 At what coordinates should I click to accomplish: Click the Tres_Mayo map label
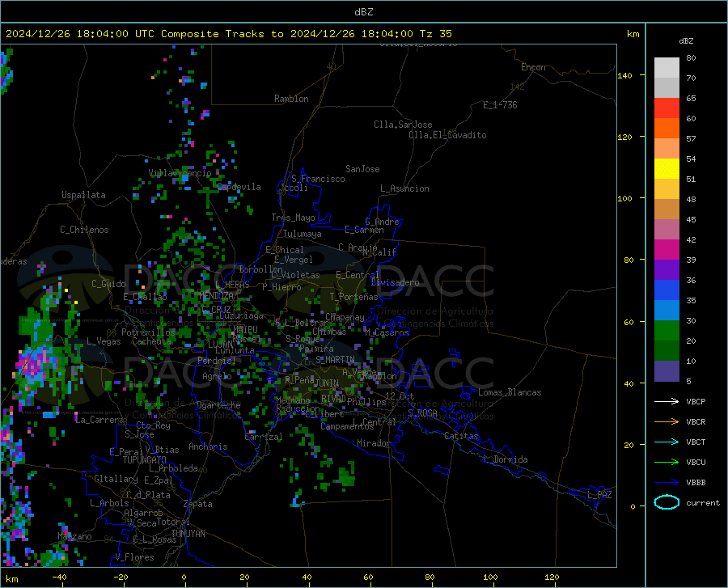(x=293, y=218)
